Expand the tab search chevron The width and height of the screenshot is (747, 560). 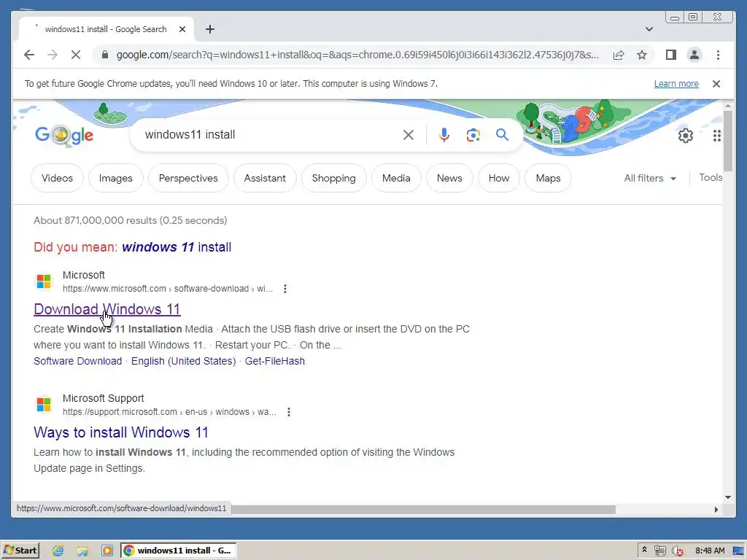coord(649,29)
